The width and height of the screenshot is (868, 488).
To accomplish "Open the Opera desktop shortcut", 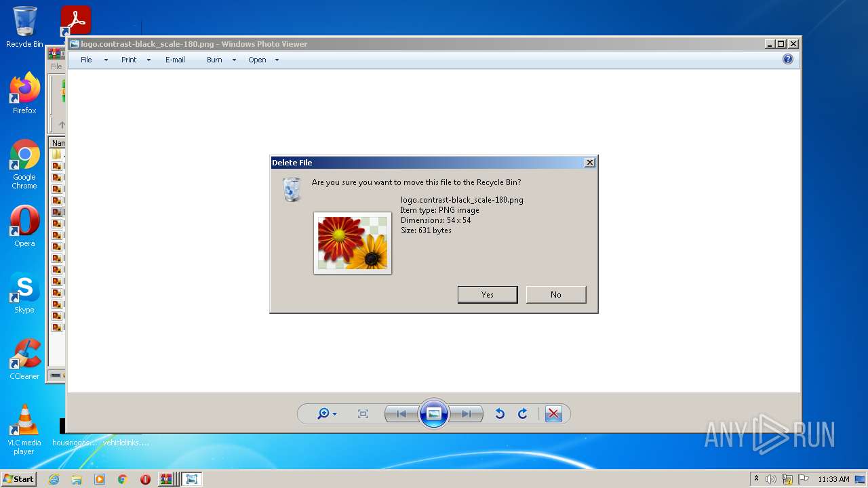I will [24, 226].
